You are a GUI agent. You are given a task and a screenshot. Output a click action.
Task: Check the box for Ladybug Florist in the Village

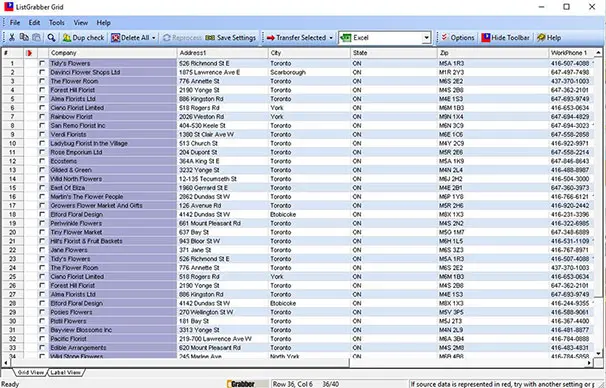coord(42,143)
